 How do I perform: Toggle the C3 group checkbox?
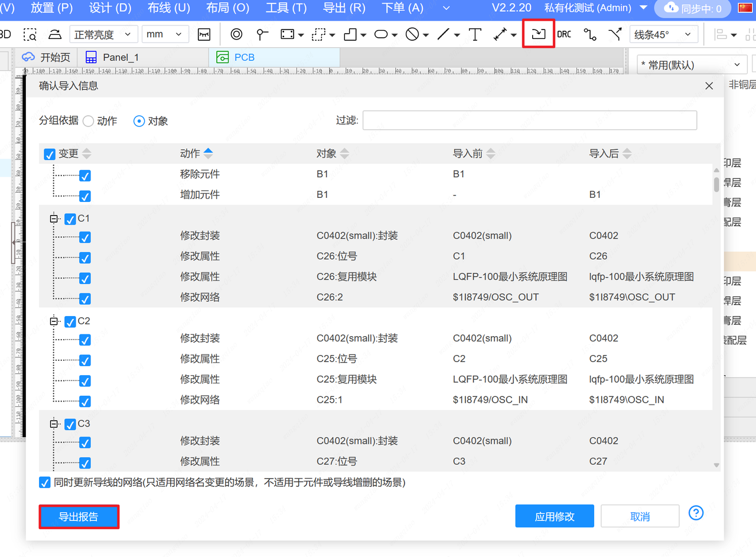point(70,425)
